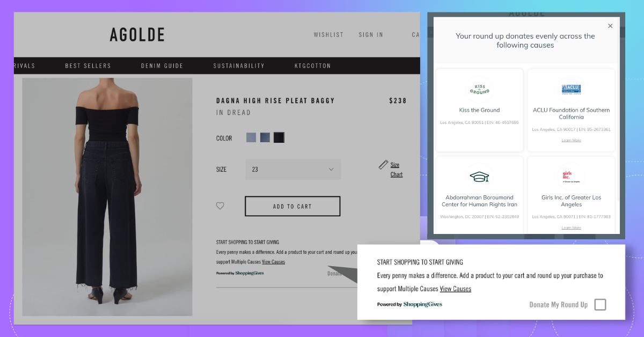
Task: Select the black color swatch
Action: pyautogui.click(x=279, y=138)
